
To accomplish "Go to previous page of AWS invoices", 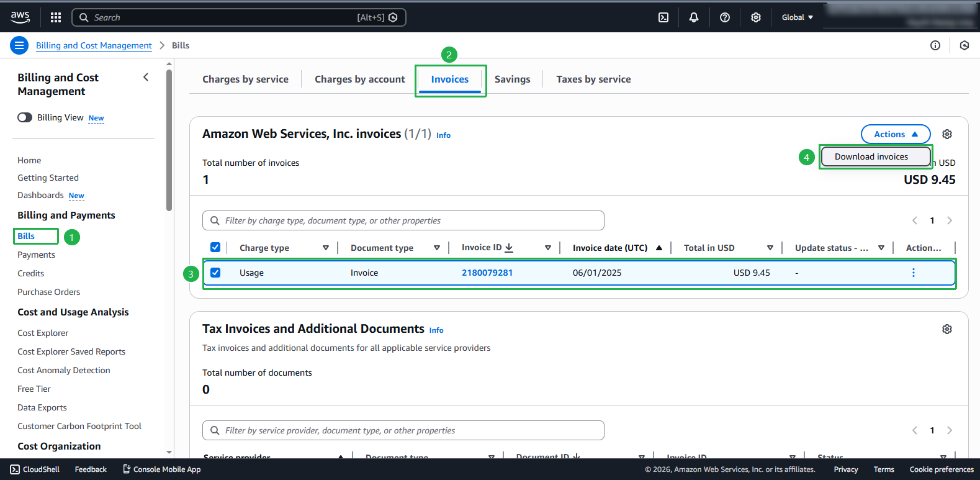I will [x=915, y=220].
